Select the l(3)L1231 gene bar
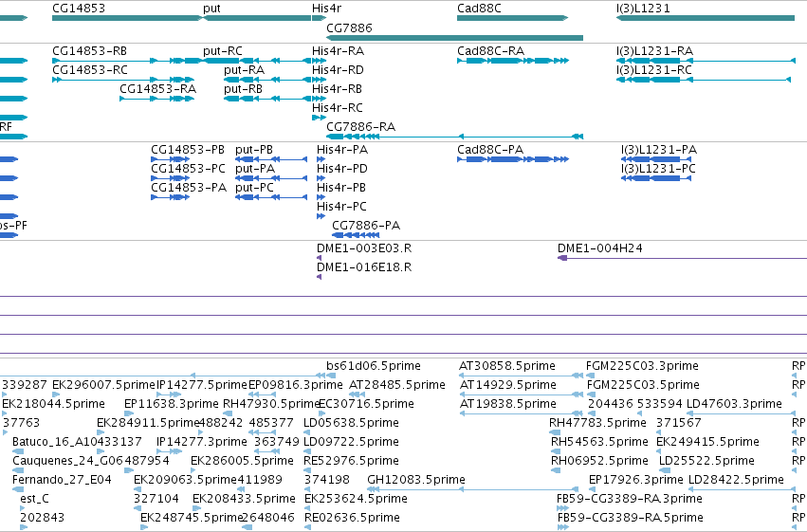This screenshot has height=532, width=807. coord(706,18)
